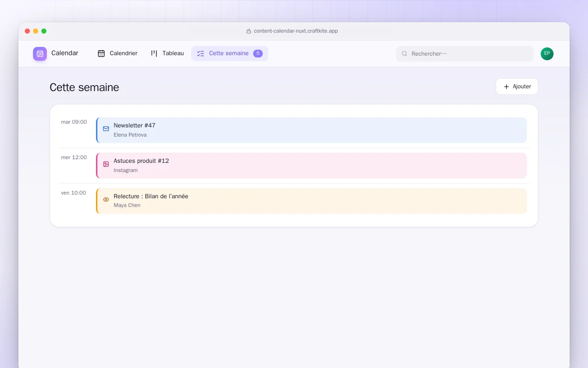Click the Instagram channel label

coord(126,171)
